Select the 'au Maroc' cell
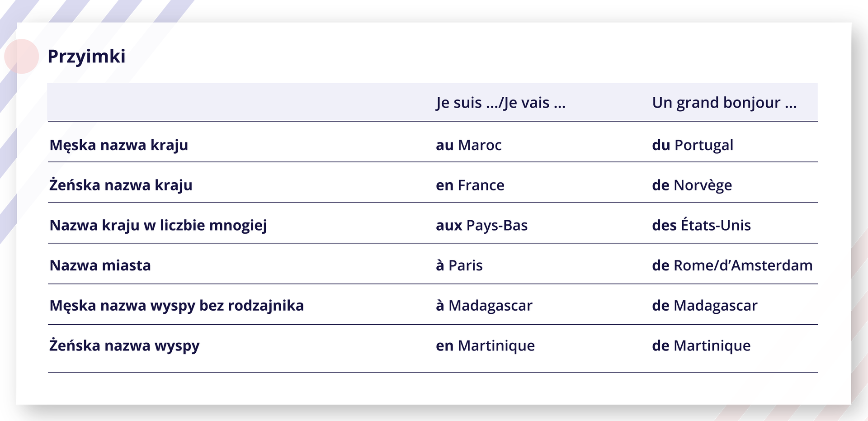 (x=468, y=145)
